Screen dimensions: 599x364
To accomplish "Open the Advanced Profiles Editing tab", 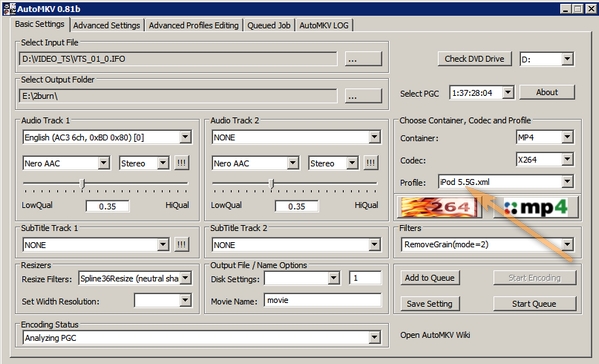I will 194,25.
